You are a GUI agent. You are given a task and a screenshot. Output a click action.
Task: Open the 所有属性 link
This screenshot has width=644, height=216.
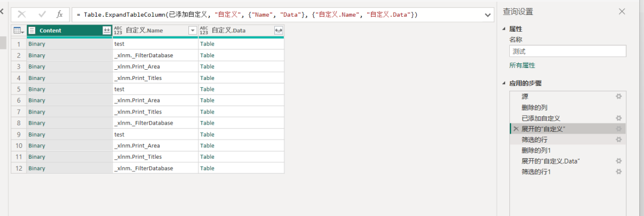[x=522, y=65]
